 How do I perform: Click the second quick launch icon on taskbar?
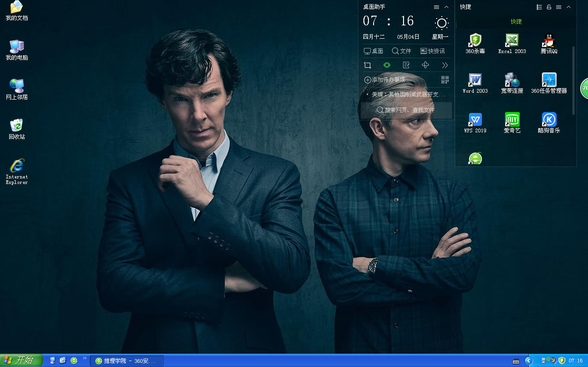63,361
